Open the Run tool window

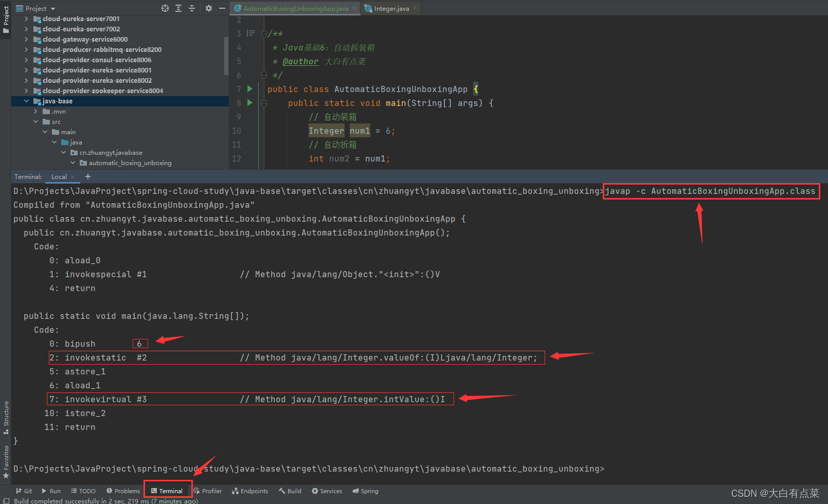[51, 491]
